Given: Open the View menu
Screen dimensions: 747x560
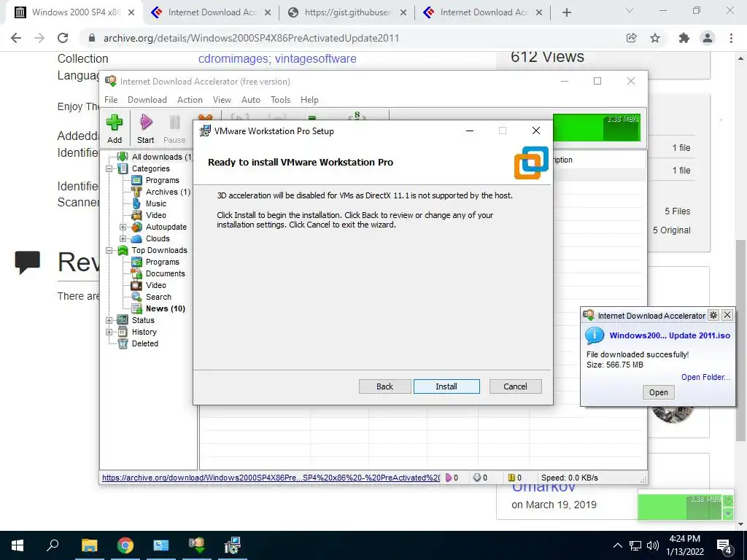Looking at the screenshot, I should click(x=222, y=99).
